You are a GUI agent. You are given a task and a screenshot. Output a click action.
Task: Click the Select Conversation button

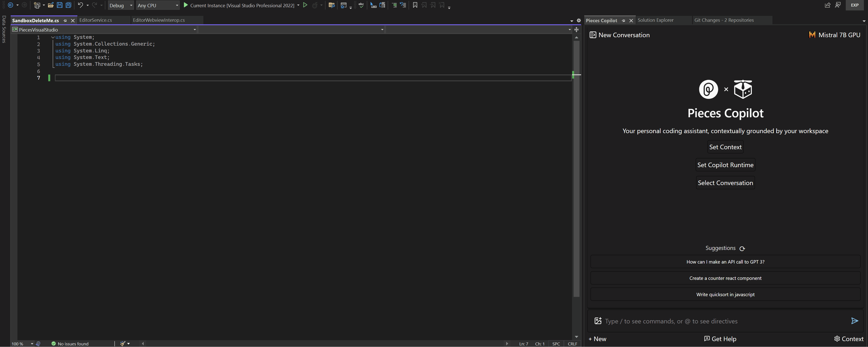(x=725, y=183)
